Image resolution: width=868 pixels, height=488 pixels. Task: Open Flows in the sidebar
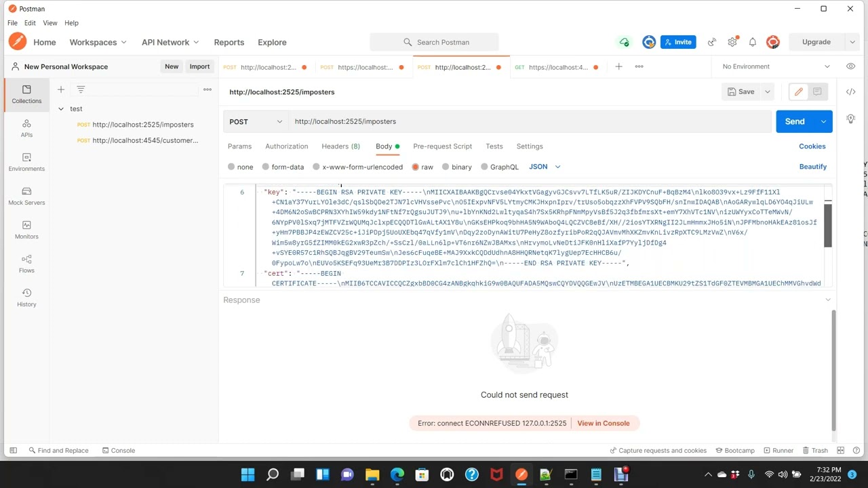[x=26, y=264]
